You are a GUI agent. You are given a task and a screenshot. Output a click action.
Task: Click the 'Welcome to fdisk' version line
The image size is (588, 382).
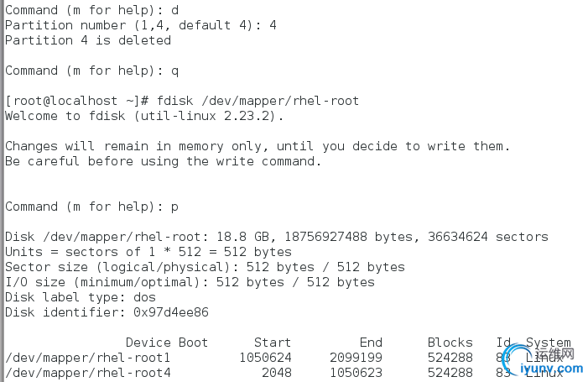[x=144, y=116]
